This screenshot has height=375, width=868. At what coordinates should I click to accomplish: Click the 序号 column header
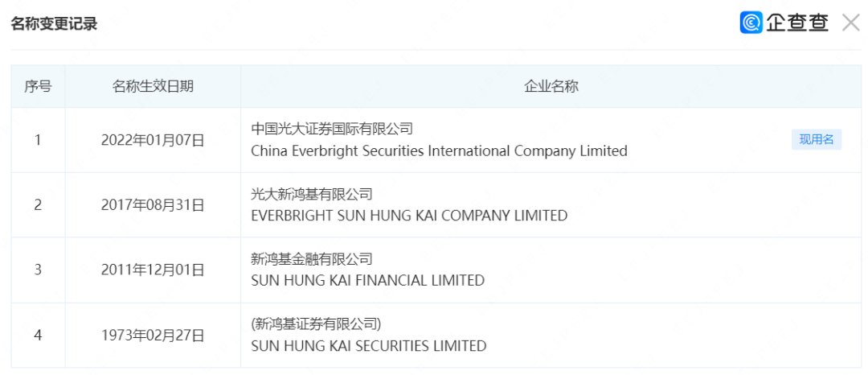pyautogui.click(x=38, y=87)
